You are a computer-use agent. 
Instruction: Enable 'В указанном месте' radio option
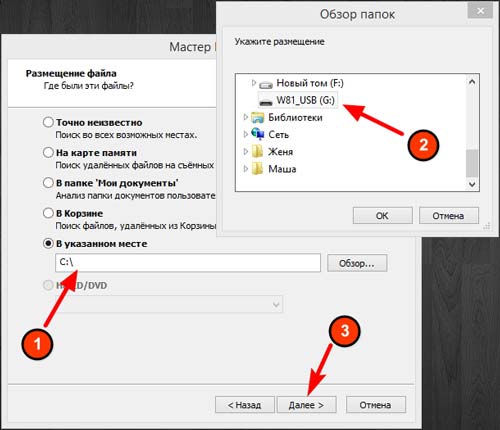[x=48, y=243]
